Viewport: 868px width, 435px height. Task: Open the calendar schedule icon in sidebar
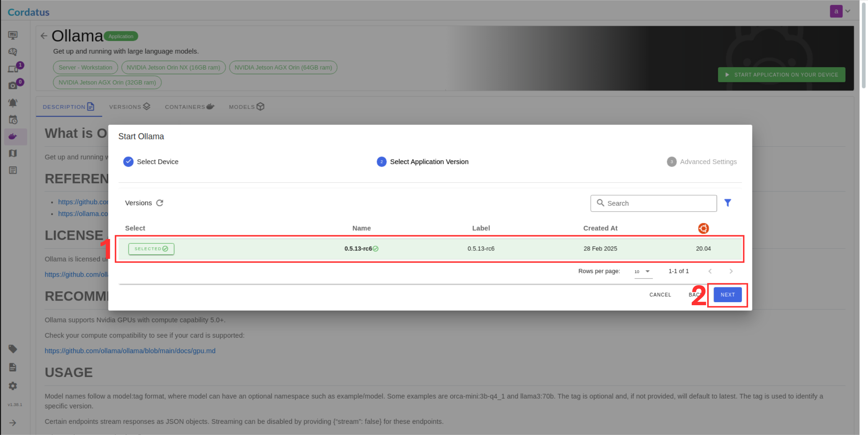tap(13, 120)
